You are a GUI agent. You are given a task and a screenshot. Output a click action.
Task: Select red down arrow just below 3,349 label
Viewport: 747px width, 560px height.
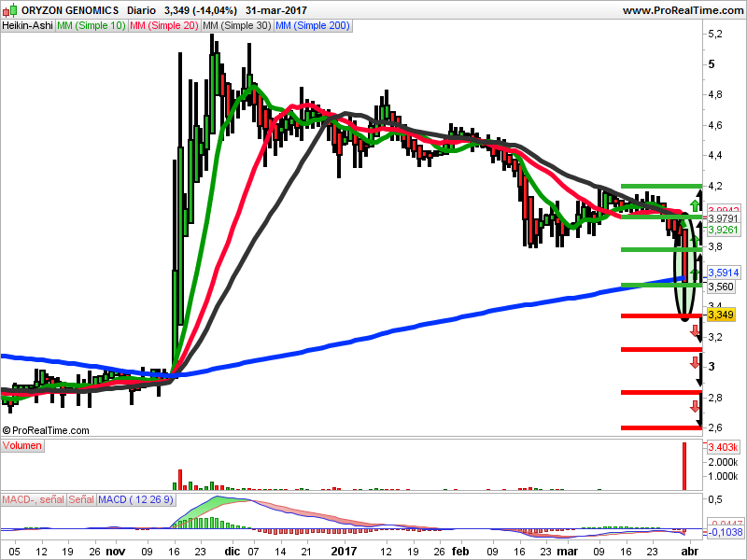tap(695, 330)
